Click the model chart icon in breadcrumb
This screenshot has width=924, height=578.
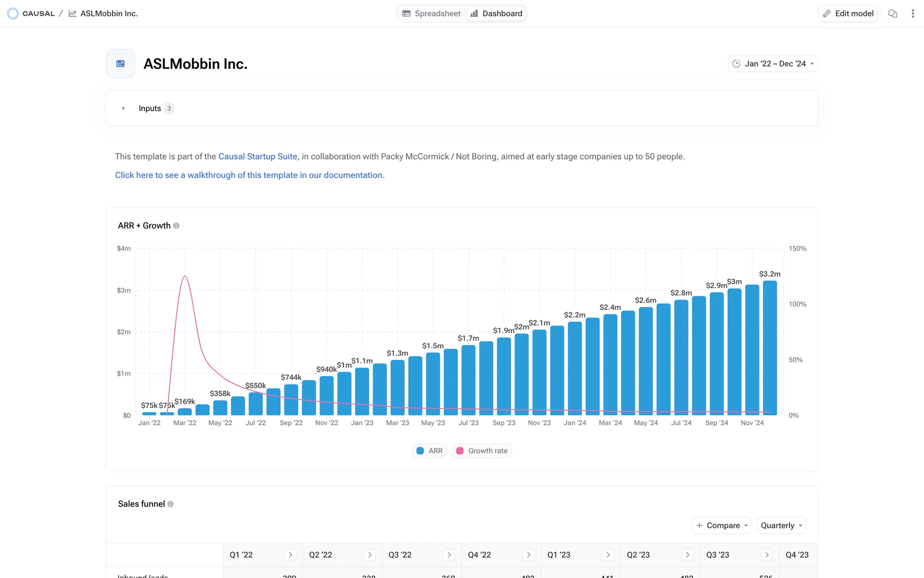[73, 13]
